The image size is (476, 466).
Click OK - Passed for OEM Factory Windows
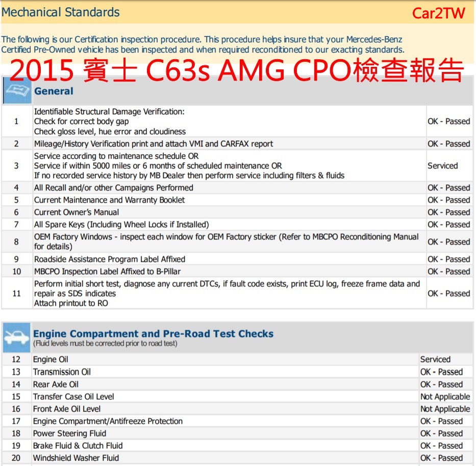[448, 242]
